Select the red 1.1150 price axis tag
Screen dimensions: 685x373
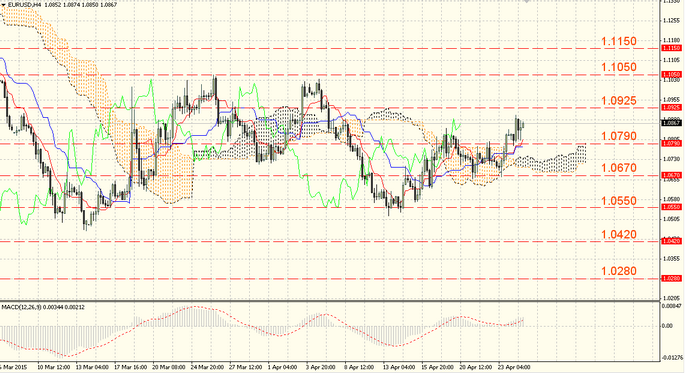[x=671, y=48]
